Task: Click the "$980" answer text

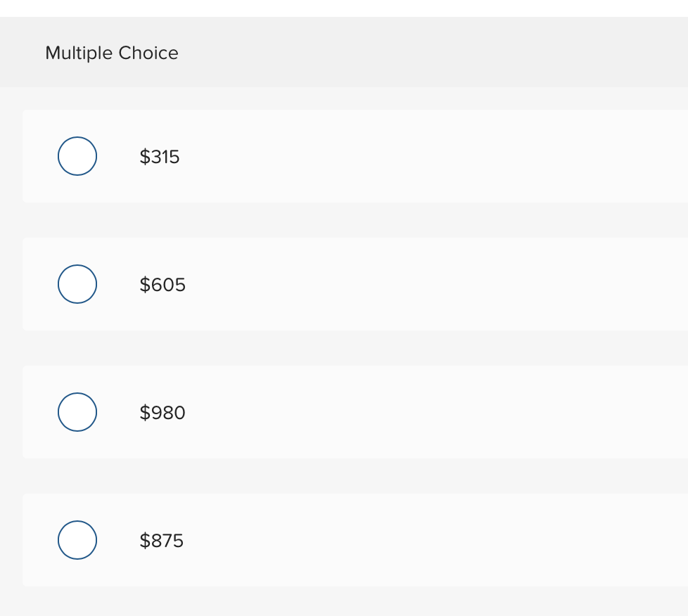Action: (163, 413)
